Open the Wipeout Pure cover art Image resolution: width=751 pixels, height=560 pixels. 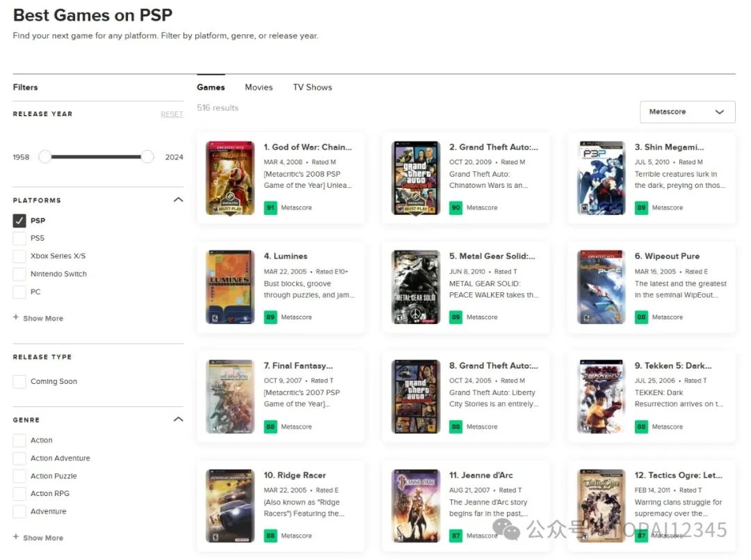[x=601, y=287]
